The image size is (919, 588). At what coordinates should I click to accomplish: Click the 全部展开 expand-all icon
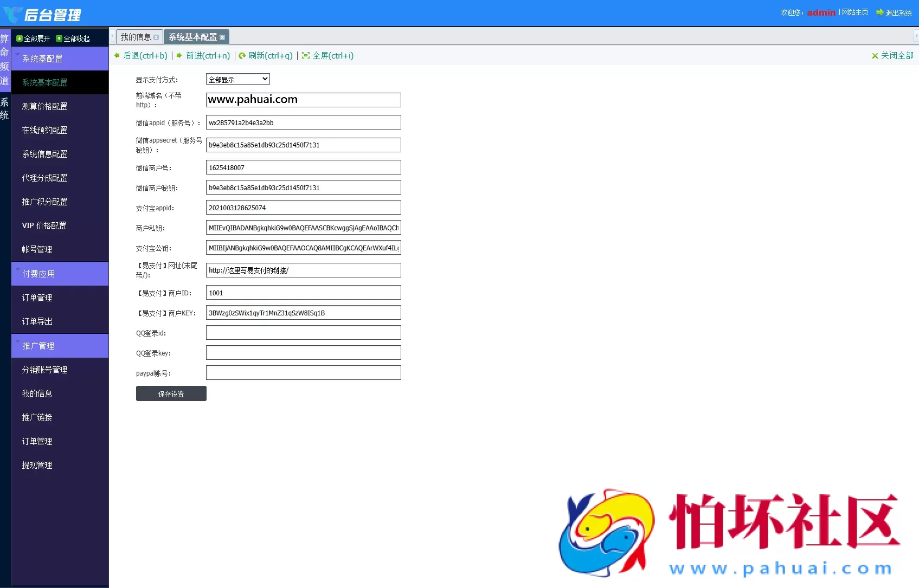[20, 38]
